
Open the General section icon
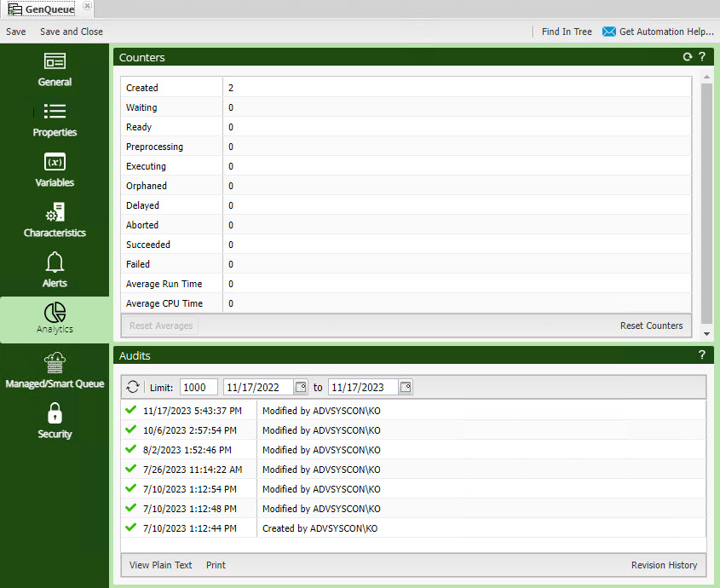pos(55,61)
